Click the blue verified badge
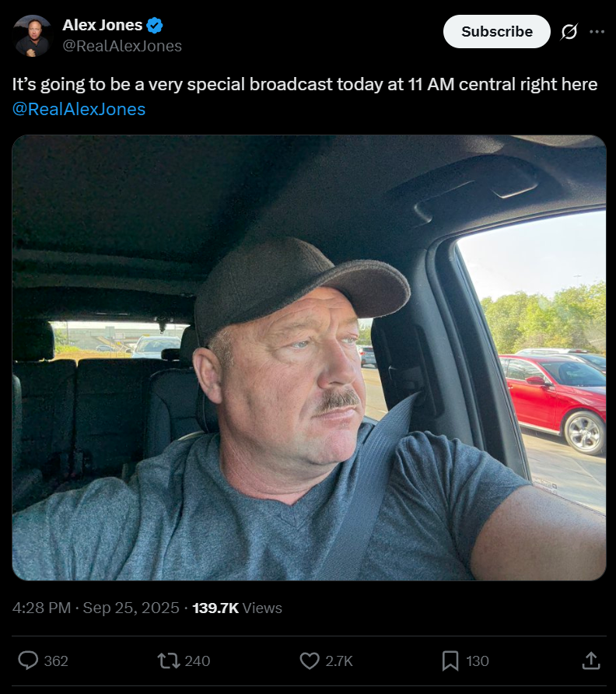 [x=155, y=26]
